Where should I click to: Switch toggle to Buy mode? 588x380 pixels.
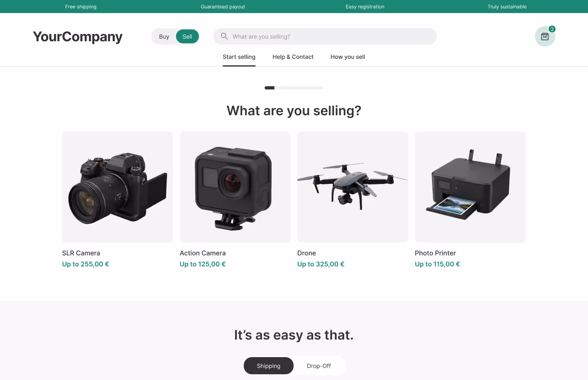(x=164, y=36)
